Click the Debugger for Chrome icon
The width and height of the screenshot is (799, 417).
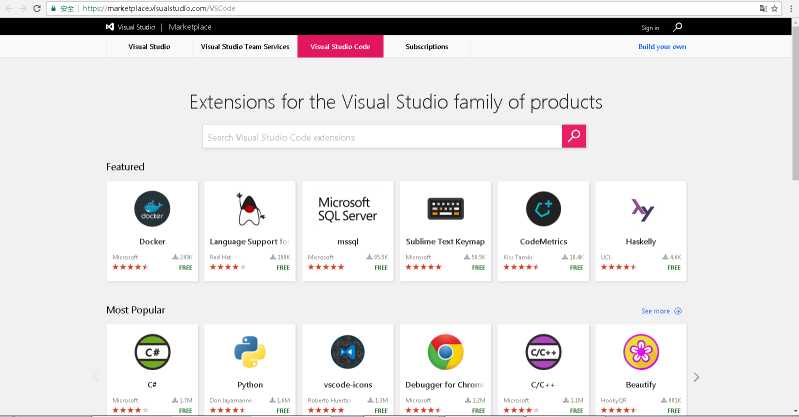(445, 352)
